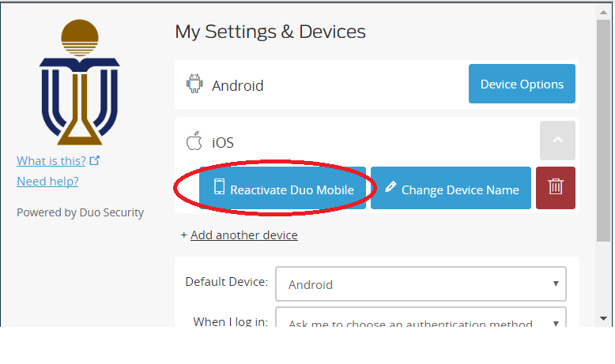This screenshot has width=615, height=364.
Task: Open the Need help? link
Action: 47,181
